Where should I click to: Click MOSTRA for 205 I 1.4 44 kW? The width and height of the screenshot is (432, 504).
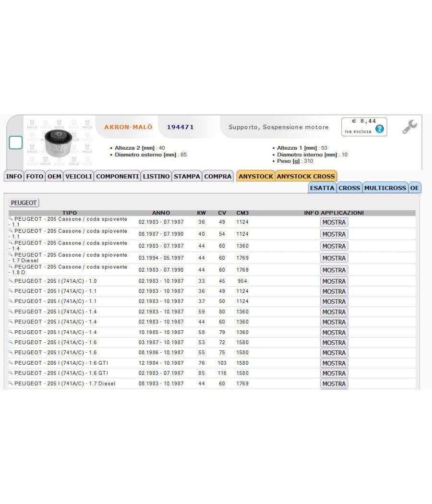coord(334,322)
